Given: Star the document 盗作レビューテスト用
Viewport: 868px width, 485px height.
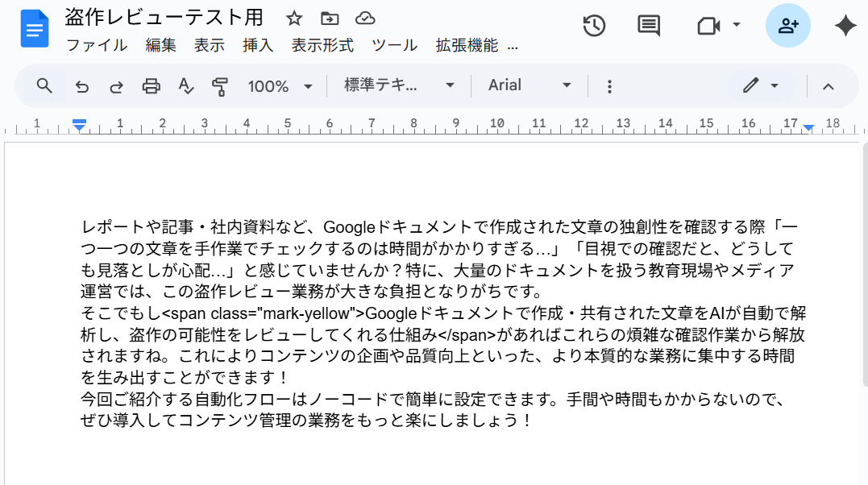Looking at the screenshot, I should (x=294, y=19).
